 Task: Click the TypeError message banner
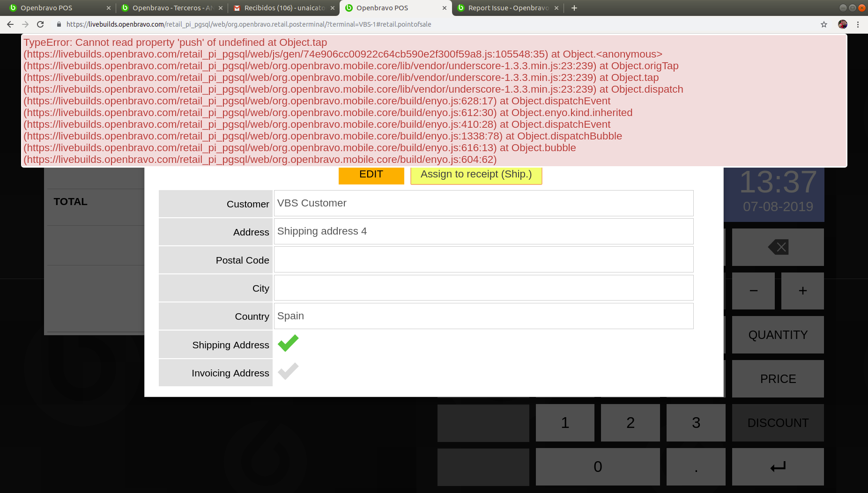click(x=434, y=101)
